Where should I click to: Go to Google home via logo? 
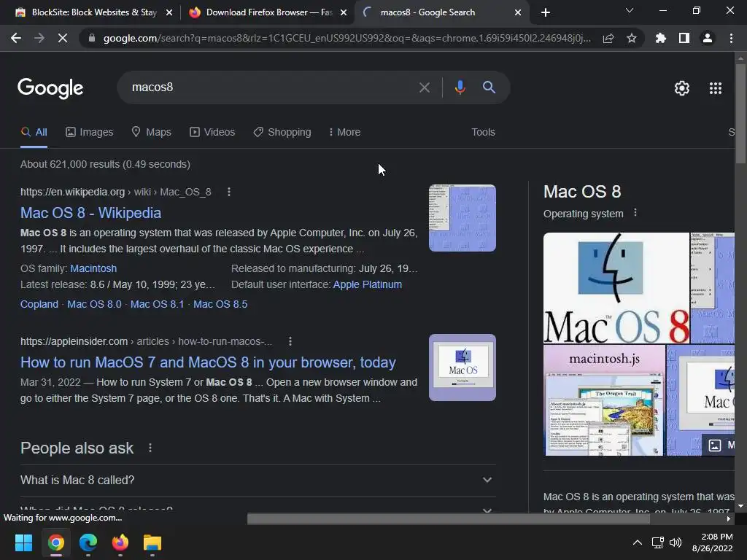tap(50, 88)
